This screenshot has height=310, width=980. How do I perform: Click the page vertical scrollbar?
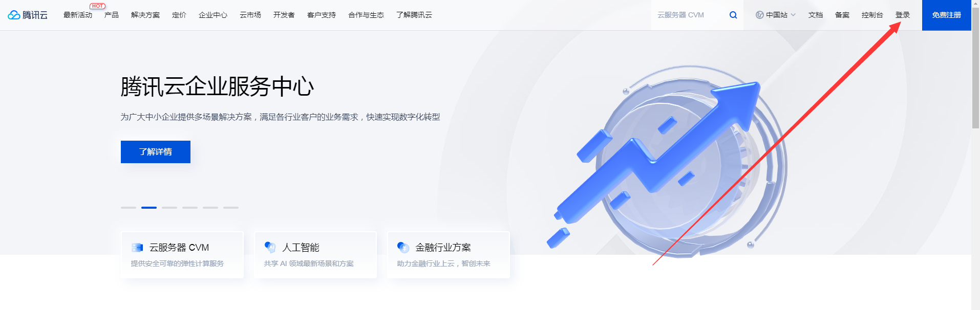975,77
